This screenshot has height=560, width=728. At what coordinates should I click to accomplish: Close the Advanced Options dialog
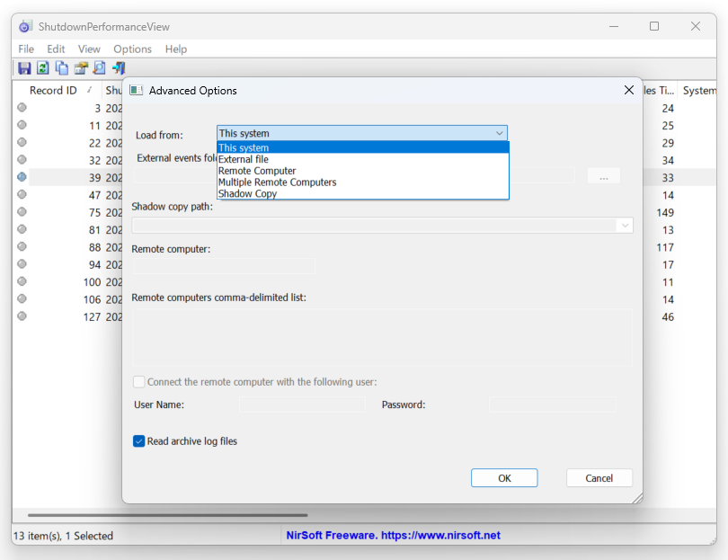628,90
